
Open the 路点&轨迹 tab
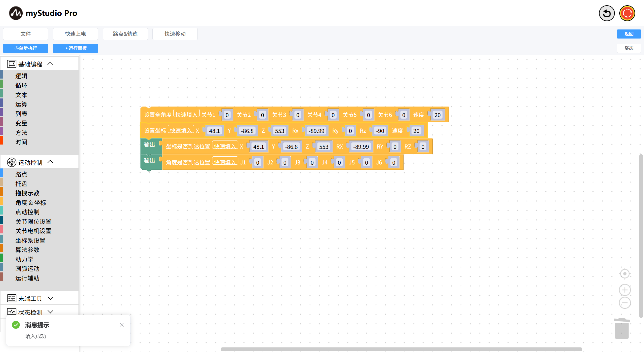point(125,34)
